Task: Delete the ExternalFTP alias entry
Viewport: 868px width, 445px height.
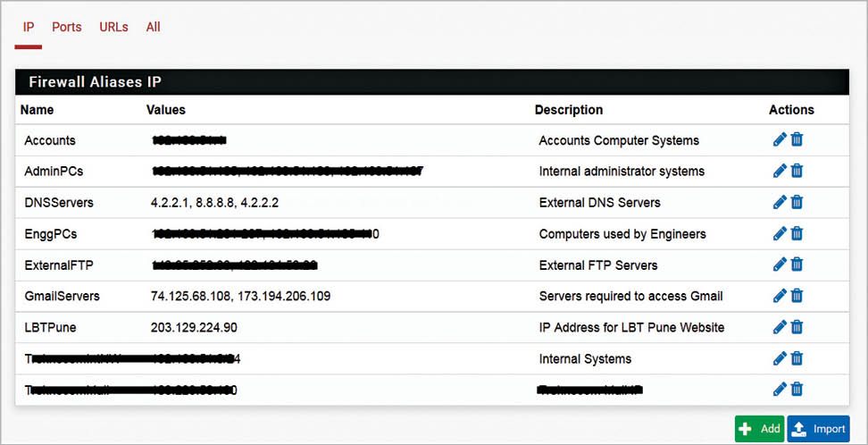Action: coord(797,264)
